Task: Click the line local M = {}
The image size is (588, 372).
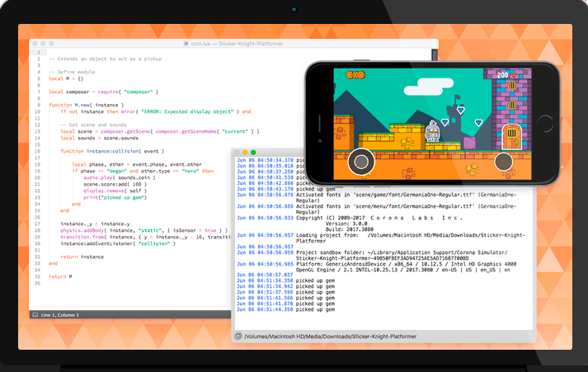Action: point(66,78)
